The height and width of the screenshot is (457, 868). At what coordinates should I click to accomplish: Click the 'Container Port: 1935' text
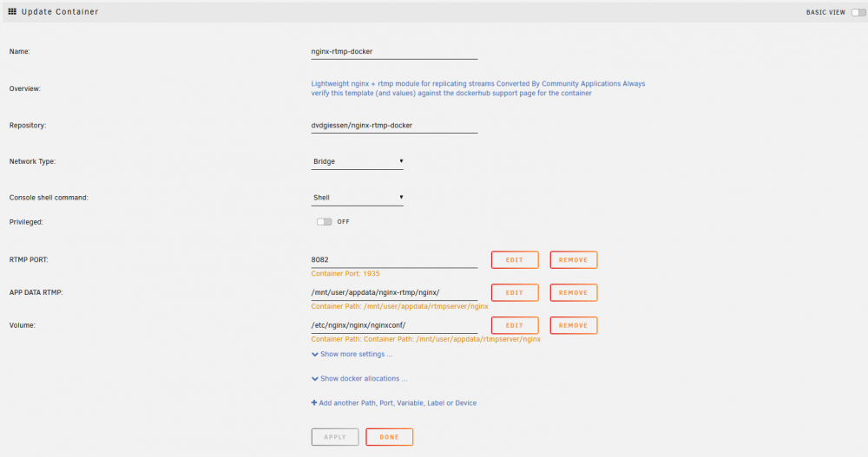tap(345, 273)
